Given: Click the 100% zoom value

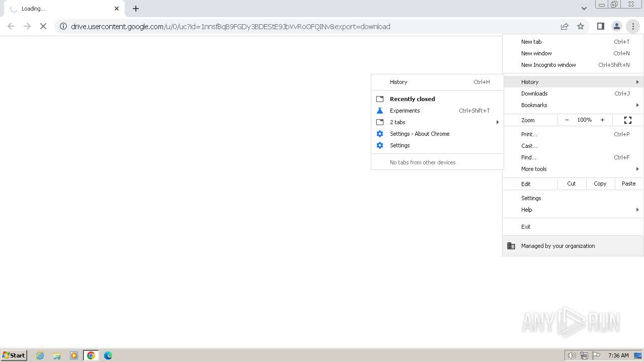Looking at the screenshot, I should 585,120.
